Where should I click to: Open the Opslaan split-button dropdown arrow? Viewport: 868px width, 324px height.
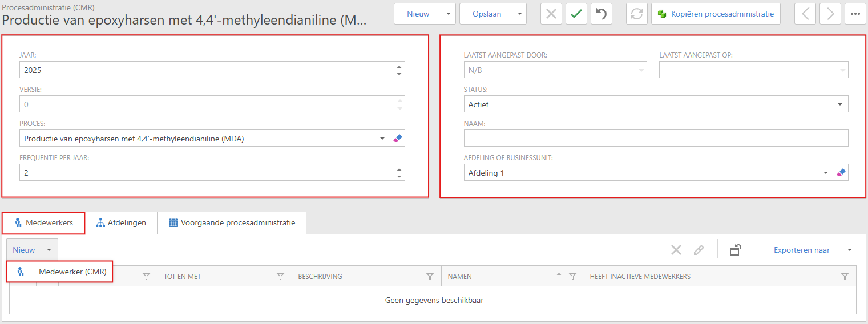pos(519,14)
